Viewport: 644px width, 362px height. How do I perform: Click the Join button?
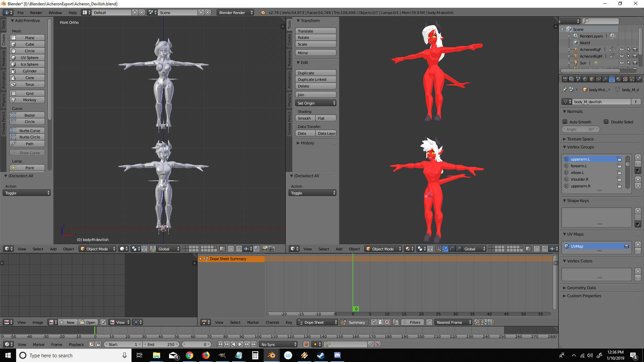pos(316,95)
